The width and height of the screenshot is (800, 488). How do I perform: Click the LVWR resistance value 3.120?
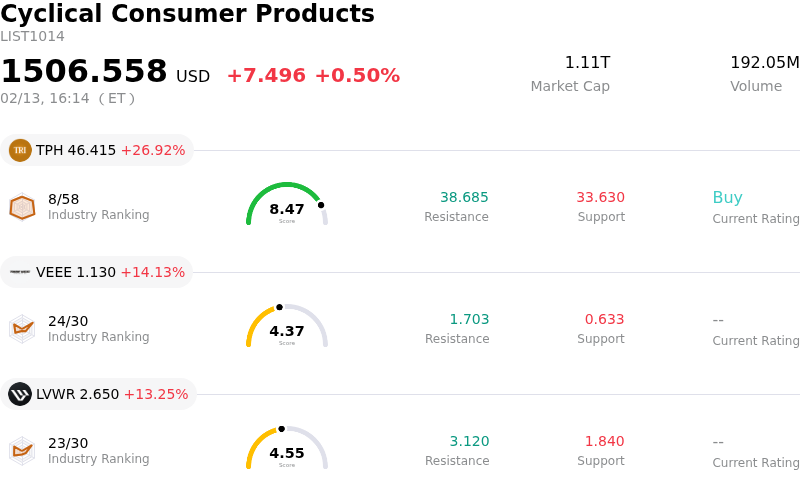click(469, 442)
